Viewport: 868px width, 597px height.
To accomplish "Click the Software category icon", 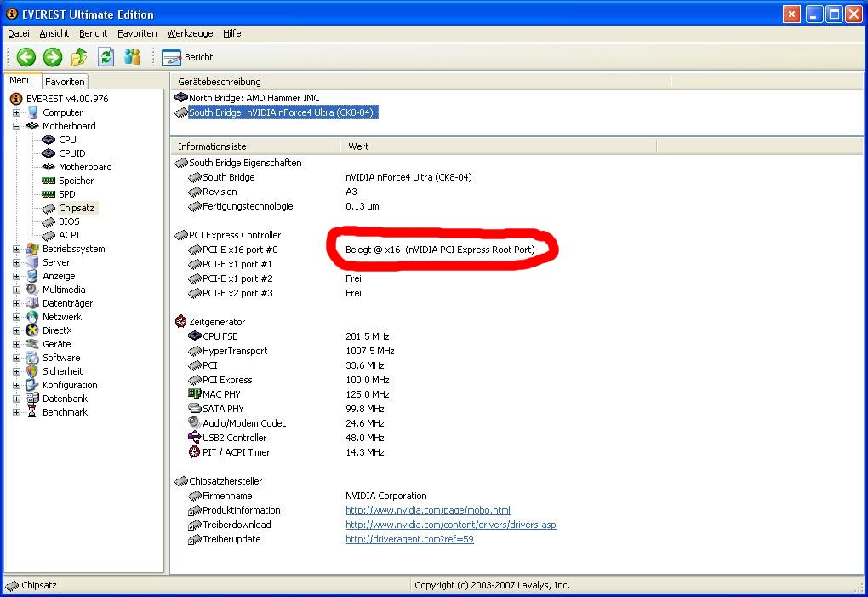I will [x=32, y=358].
